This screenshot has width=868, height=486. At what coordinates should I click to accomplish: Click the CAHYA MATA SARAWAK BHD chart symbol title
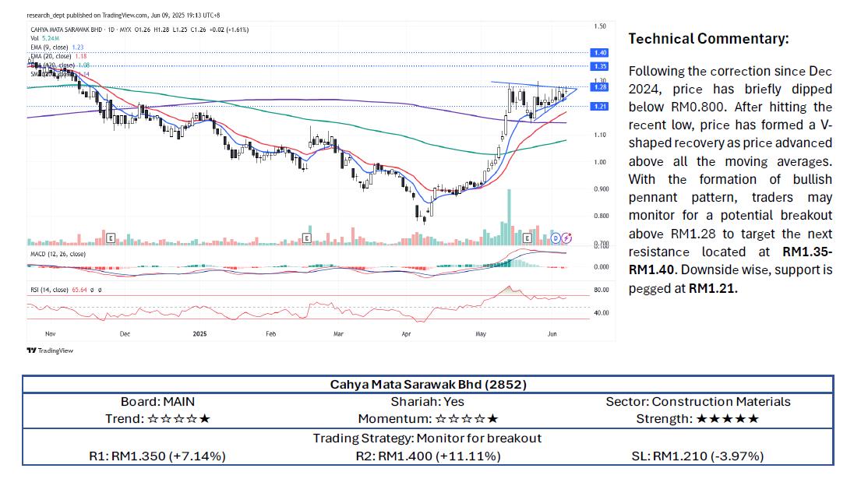coord(66,30)
